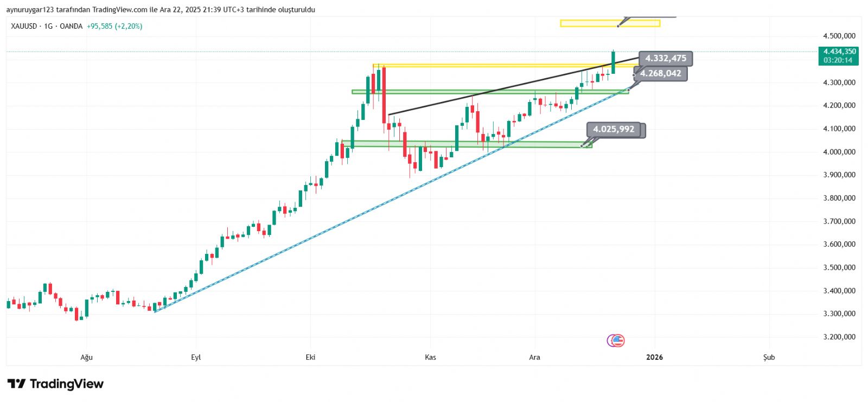This screenshot has width=868, height=402.
Task: Click the +95,585 (+2,20%) change value
Action: (114, 26)
